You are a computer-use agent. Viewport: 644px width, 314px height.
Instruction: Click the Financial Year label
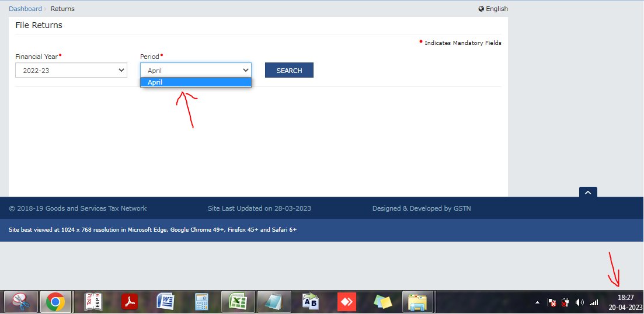(x=37, y=57)
